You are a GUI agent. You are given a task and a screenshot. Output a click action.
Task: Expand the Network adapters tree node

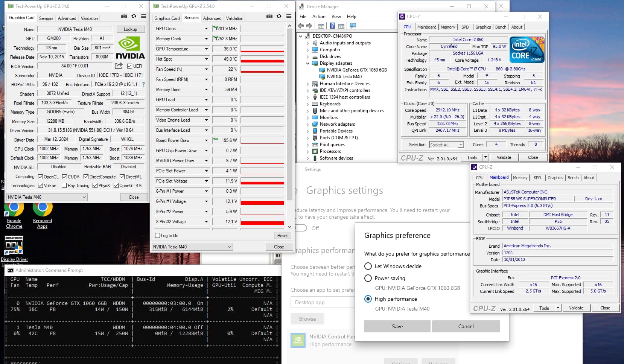pyautogui.click(x=307, y=124)
